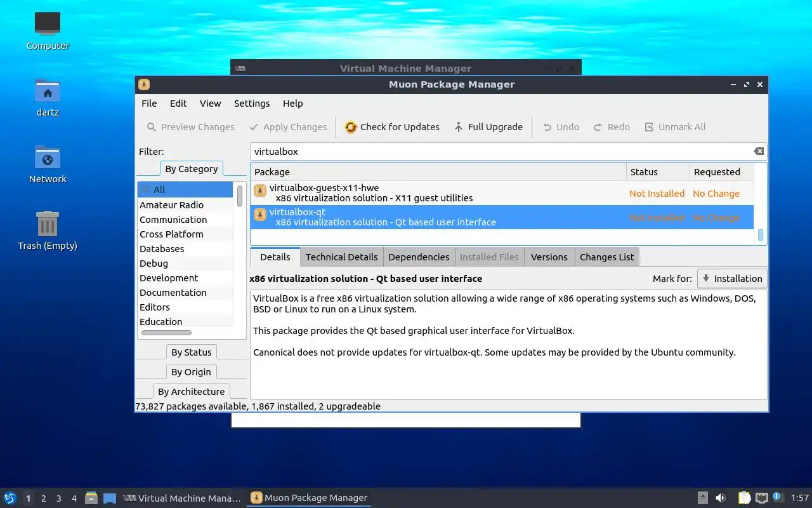
Task: Click Apply Changes toolbar button
Action: point(288,127)
